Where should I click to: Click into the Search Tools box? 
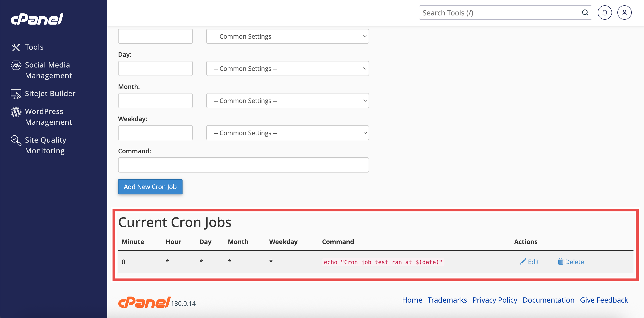tap(500, 13)
